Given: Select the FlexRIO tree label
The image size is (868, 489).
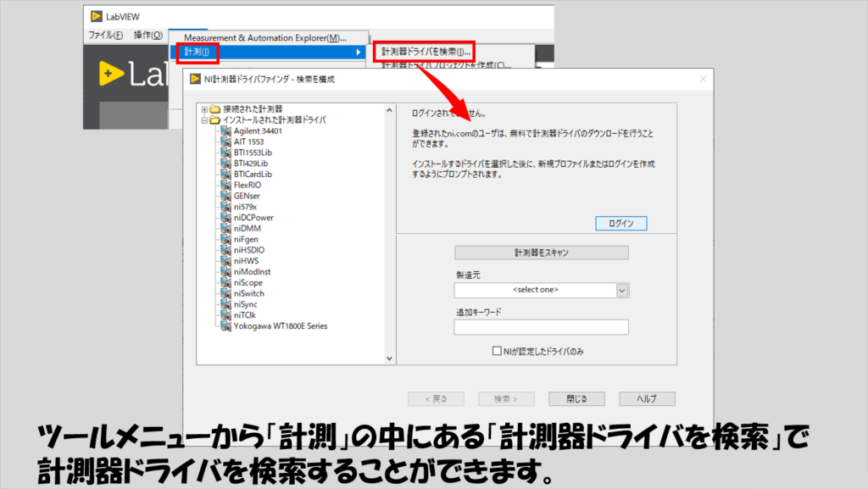Looking at the screenshot, I should click(x=248, y=186).
